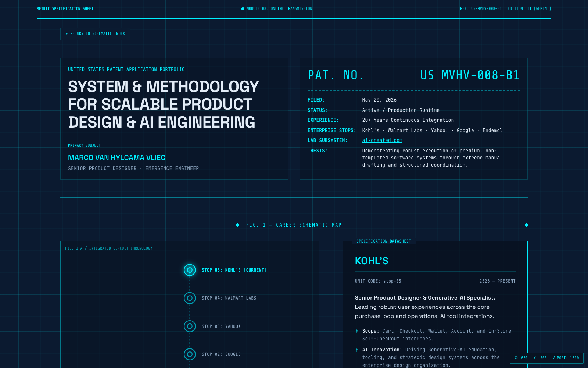Click the THESIS description paragraph
The width and height of the screenshot is (588, 368).
(x=432, y=158)
